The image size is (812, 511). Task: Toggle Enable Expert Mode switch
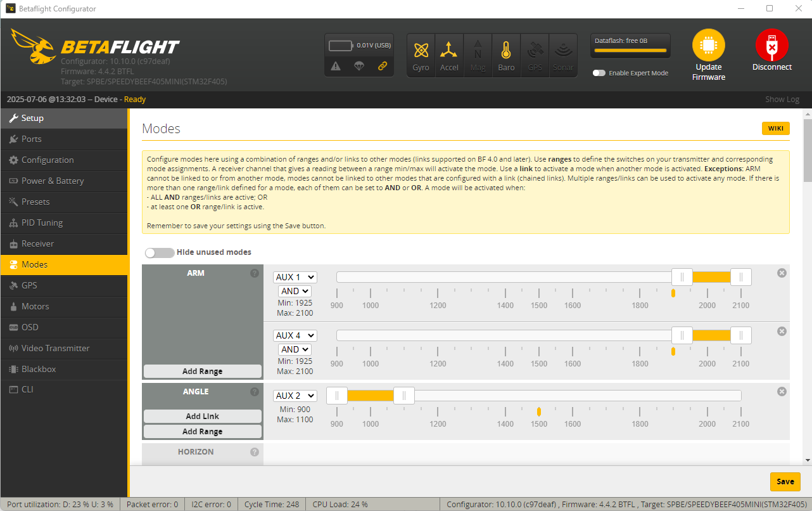[x=599, y=73]
